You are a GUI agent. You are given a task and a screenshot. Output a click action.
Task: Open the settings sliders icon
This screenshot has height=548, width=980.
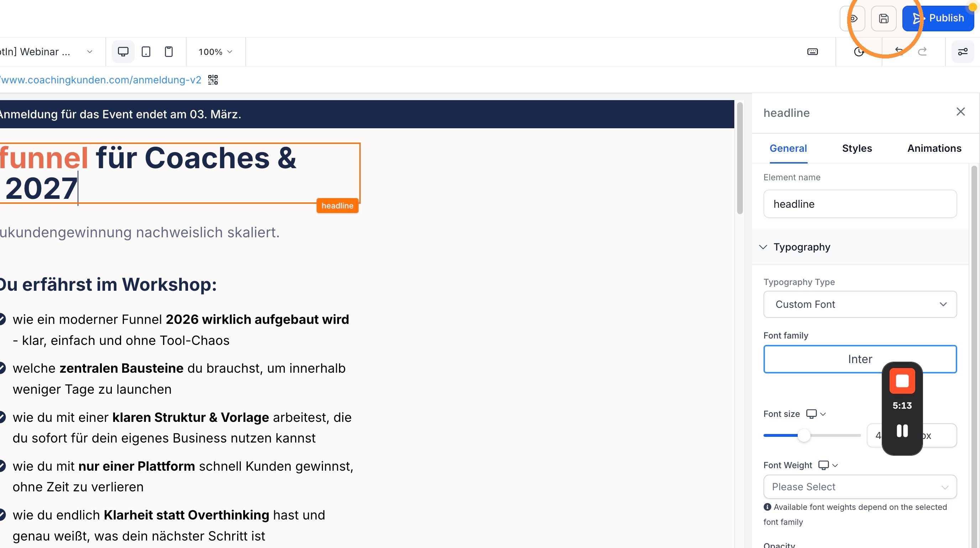[x=963, y=52]
